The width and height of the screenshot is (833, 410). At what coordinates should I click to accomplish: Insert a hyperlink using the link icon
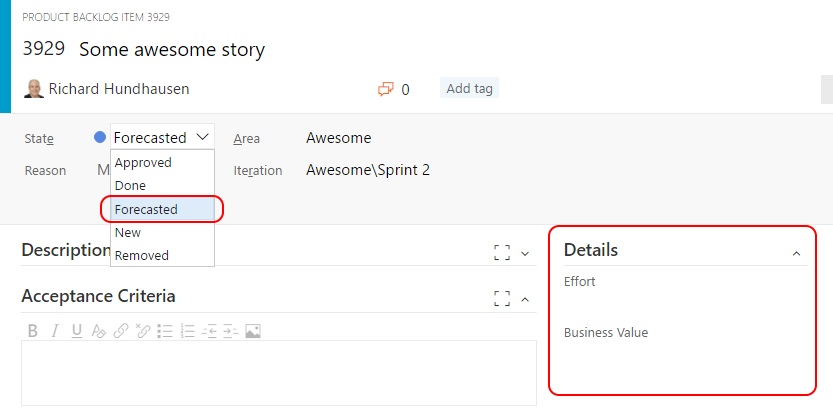point(121,330)
